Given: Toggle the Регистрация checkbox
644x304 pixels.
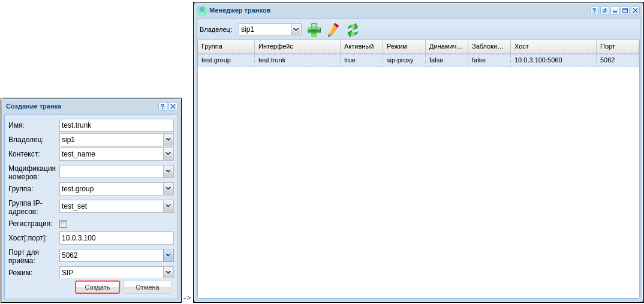Looking at the screenshot, I should [x=63, y=224].
